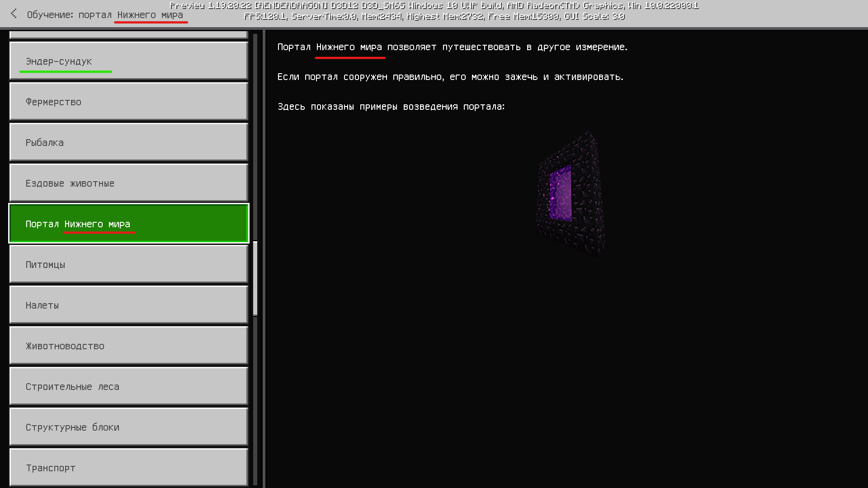Open the Эндер-сундук topic
The width and height of the screenshot is (868, 488).
pos(128,61)
